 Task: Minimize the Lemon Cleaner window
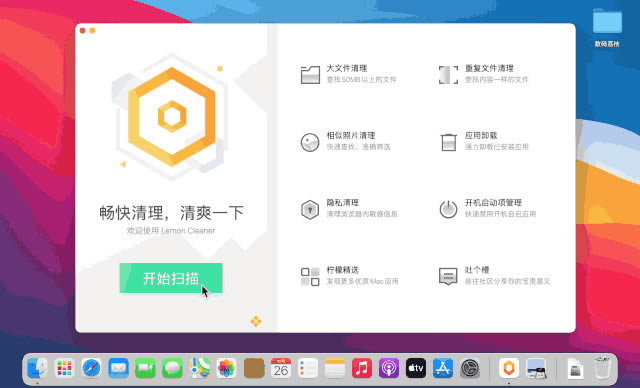point(93,31)
